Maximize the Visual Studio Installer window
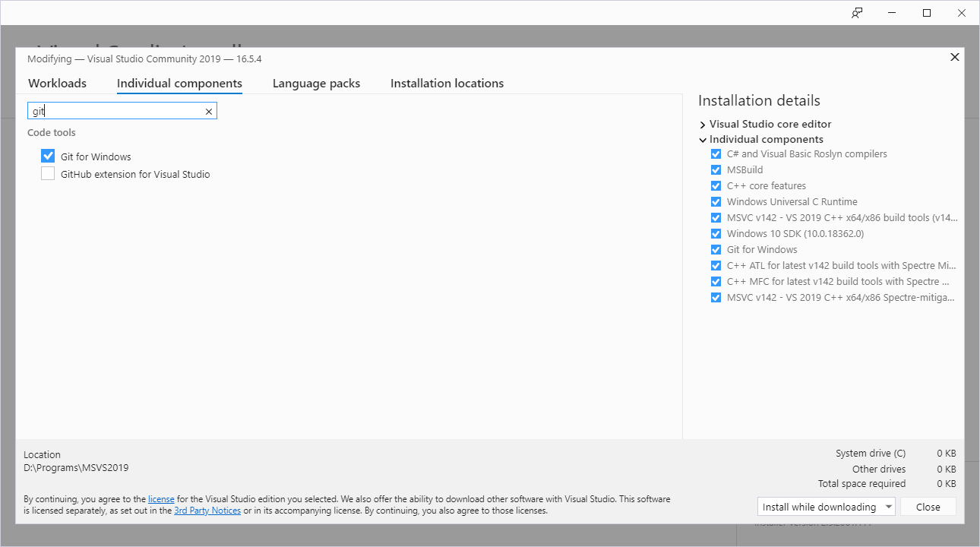Image resolution: width=980 pixels, height=547 pixels. click(x=927, y=13)
